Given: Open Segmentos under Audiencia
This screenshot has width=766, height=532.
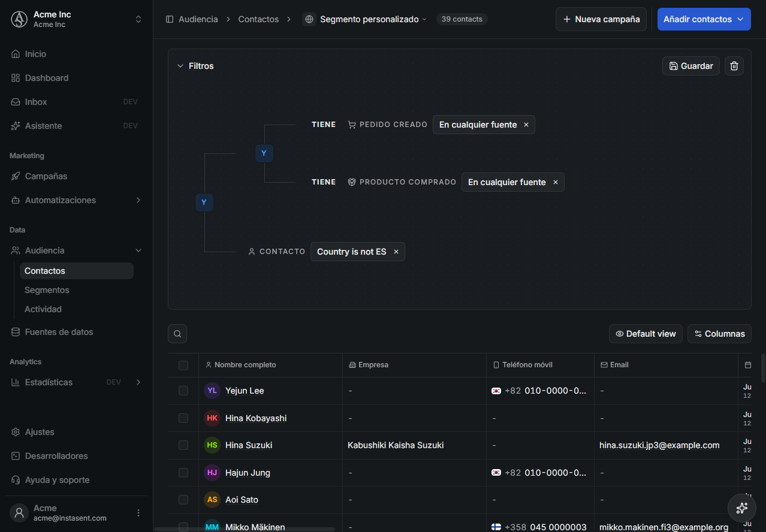Looking at the screenshot, I should click(x=47, y=290).
